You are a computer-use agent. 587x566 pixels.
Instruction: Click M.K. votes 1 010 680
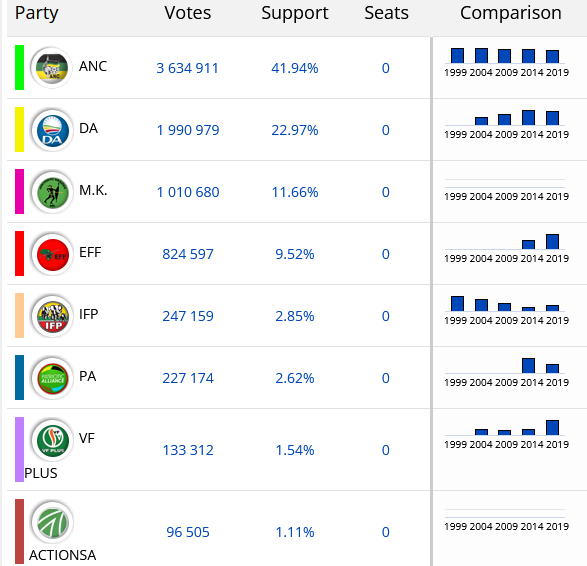pyautogui.click(x=188, y=192)
